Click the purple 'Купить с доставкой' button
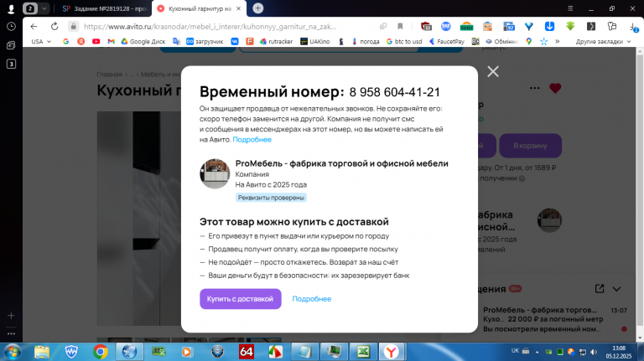This screenshot has width=644, height=361. 241,299
